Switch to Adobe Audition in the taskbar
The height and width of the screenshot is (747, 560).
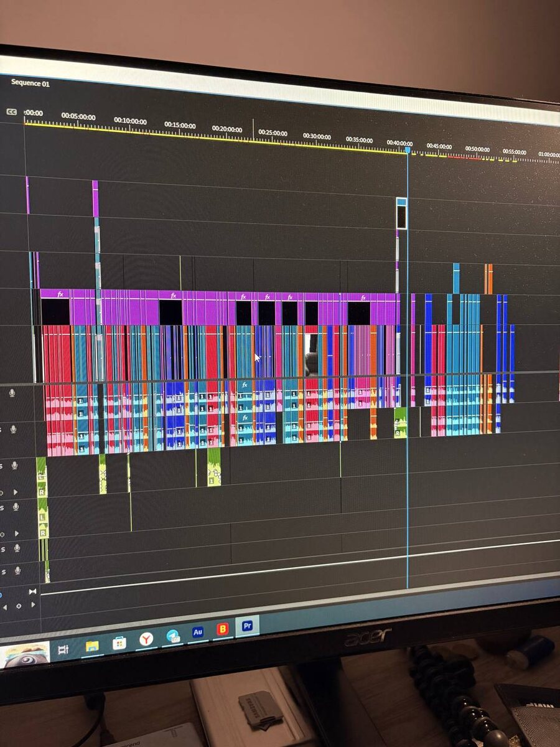point(198,632)
